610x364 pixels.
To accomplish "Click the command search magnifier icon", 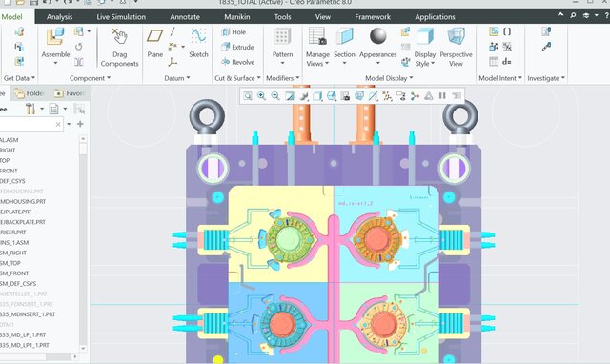I will tap(573, 15).
